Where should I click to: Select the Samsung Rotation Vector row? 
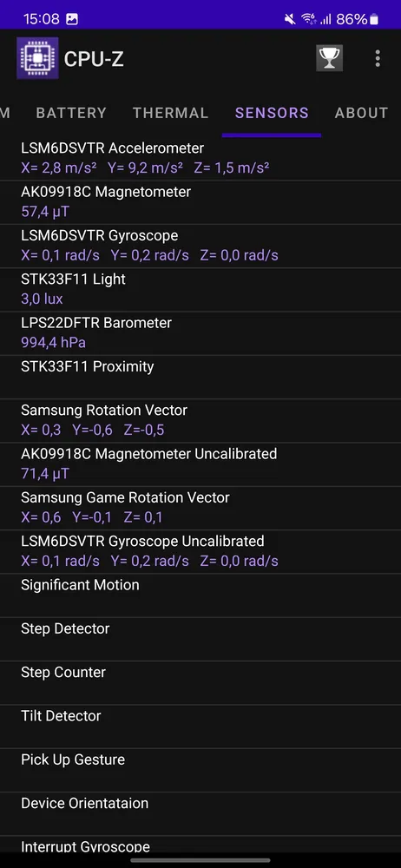point(200,421)
